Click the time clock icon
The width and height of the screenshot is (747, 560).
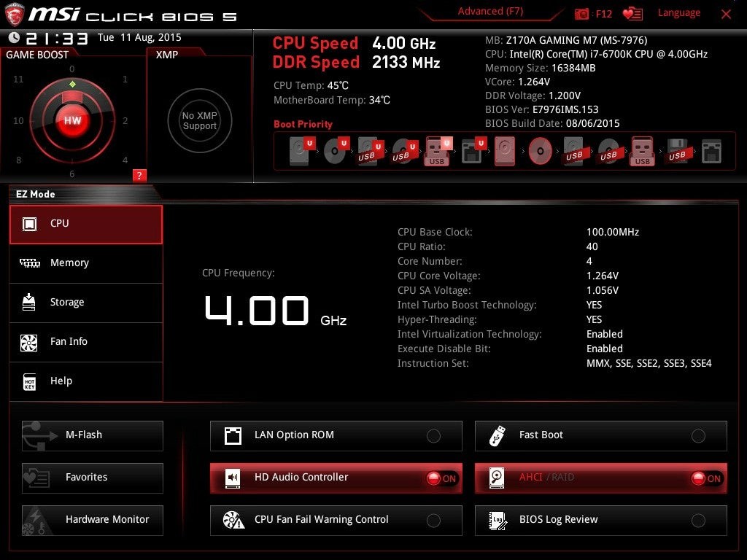pyautogui.click(x=15, y=38)
